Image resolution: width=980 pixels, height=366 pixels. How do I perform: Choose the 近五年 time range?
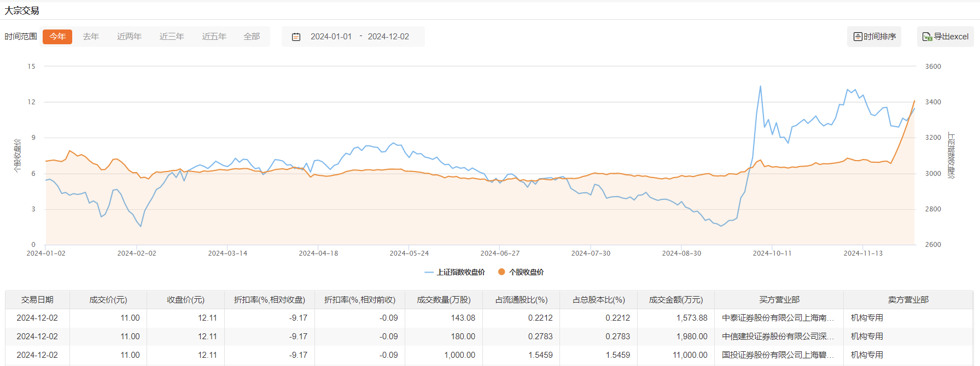click(214, 37)
